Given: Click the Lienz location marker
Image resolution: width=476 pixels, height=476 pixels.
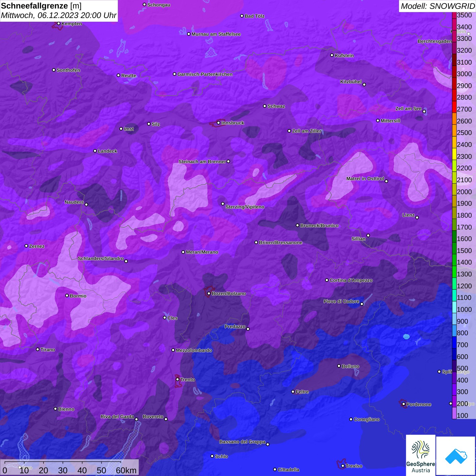Looking at the screenshot, I should (x=417, y=217).
